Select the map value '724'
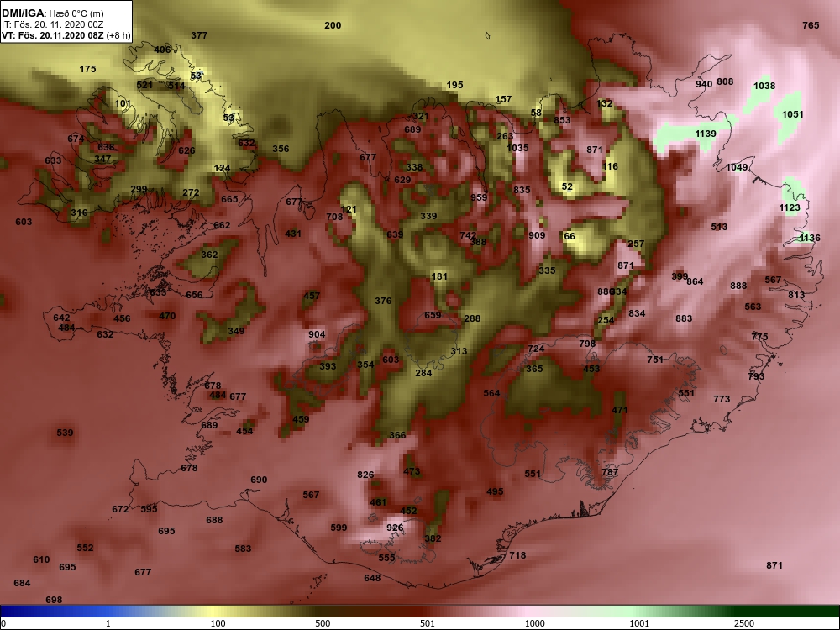840x630 pixels. coord(536,349)
